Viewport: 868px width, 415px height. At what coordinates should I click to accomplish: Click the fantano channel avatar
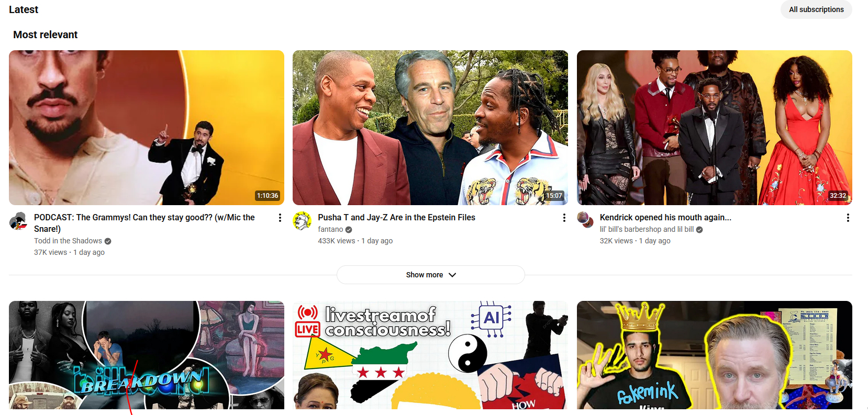302,221
